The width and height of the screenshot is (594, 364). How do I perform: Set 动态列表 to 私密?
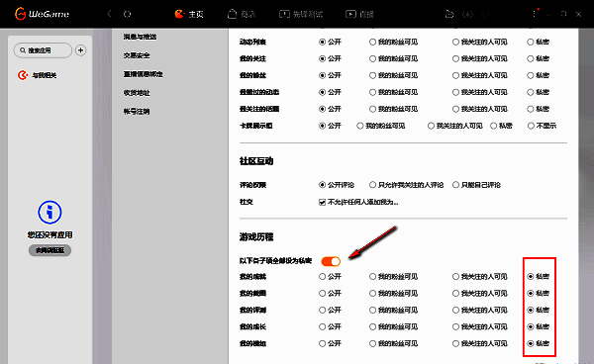pyautogui.click(x=531, y=42)
